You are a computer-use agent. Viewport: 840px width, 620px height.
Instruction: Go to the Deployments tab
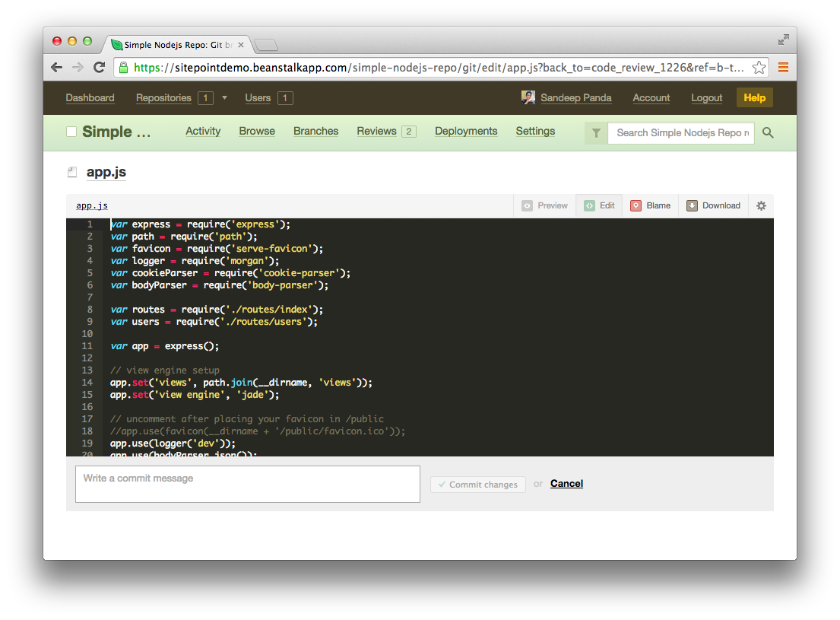pyautogui.click(x=466, y=131)
